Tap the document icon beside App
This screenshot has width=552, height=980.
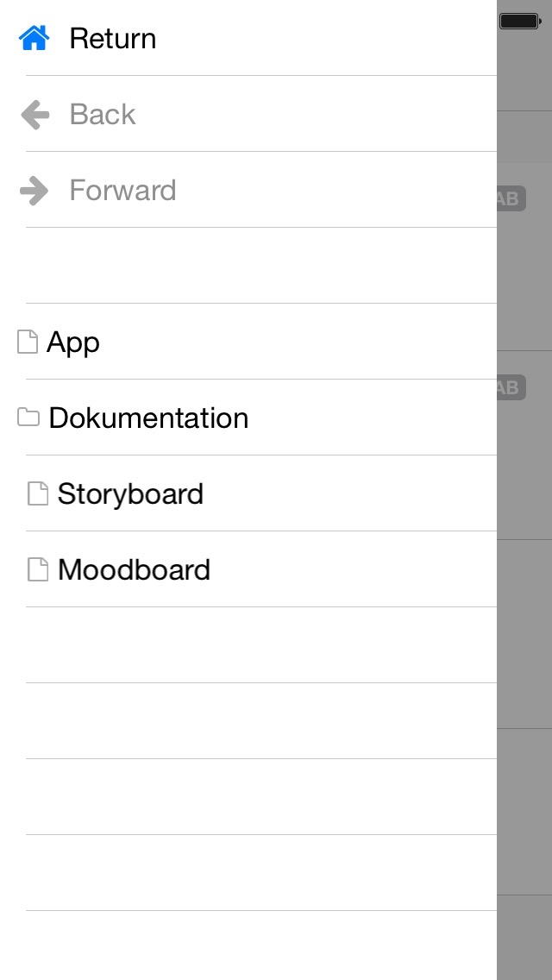[28, 342]
